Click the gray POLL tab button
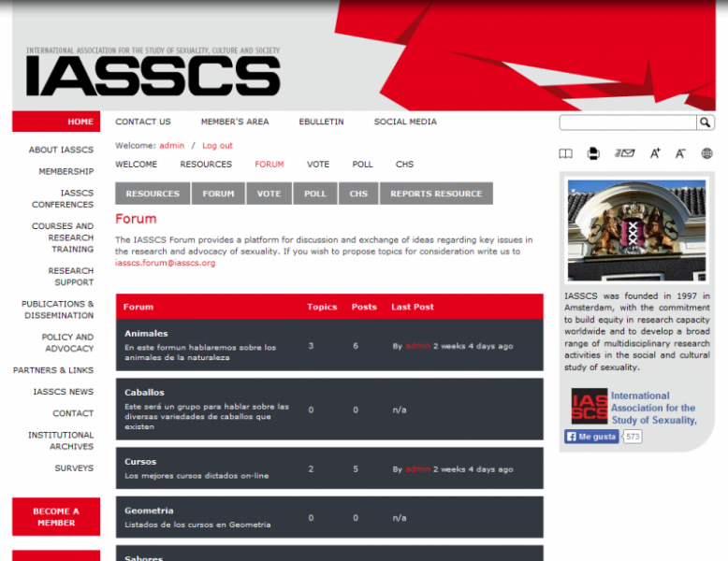The height and width of the screenshot is (561, 728). [315, 194]
